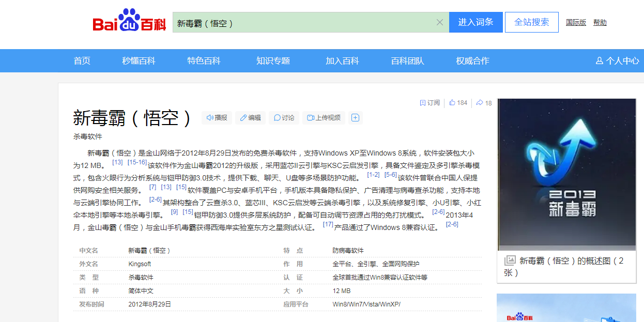Select the 认证 value 全球首批通过Win8兼容认证软件等

click(x=380, y=278)
